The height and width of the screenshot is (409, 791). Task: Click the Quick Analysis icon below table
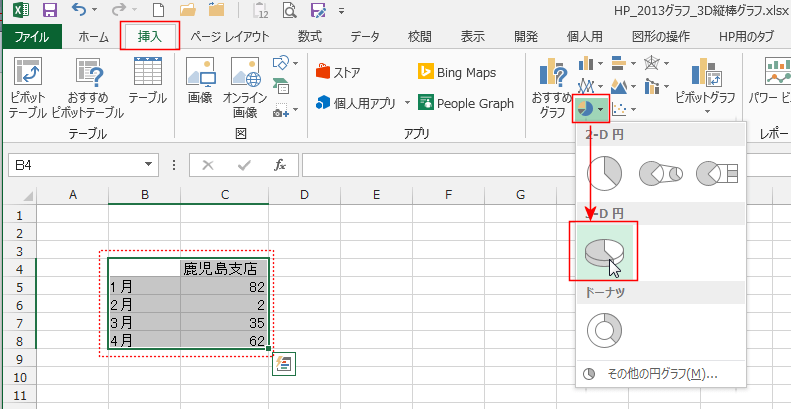pos(284,363)
